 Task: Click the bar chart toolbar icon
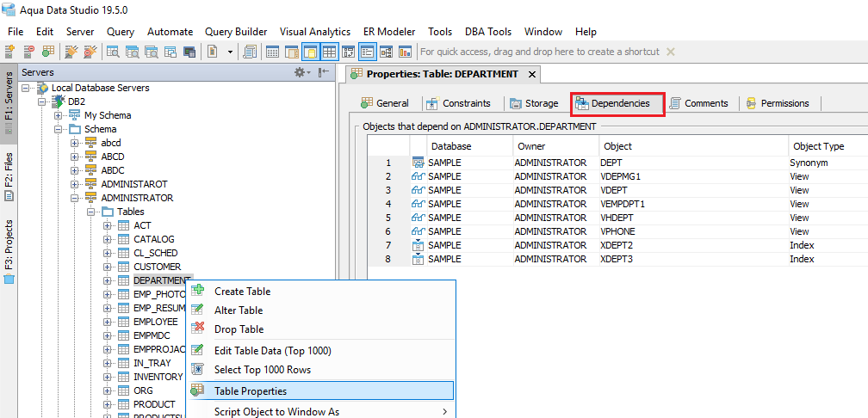pos(405,52)
